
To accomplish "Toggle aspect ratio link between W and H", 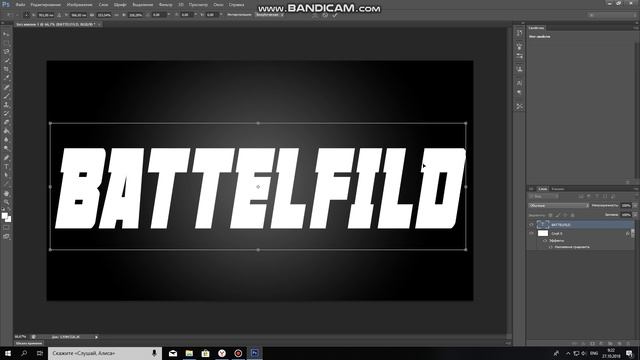I will point(116,15).
